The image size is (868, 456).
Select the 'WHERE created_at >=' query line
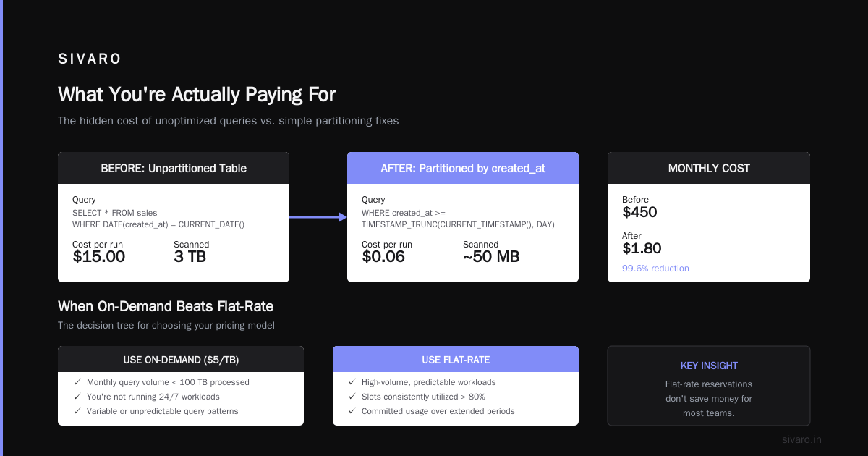(404, 213)
